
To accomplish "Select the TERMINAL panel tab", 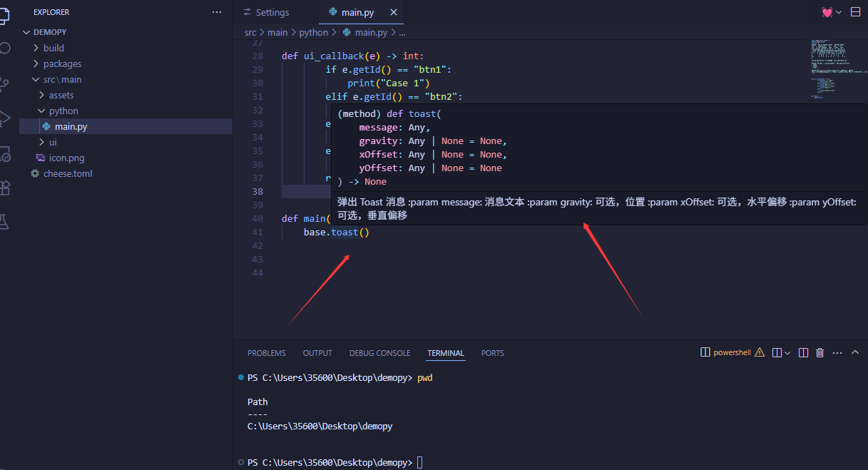I will tap(446, 353).
